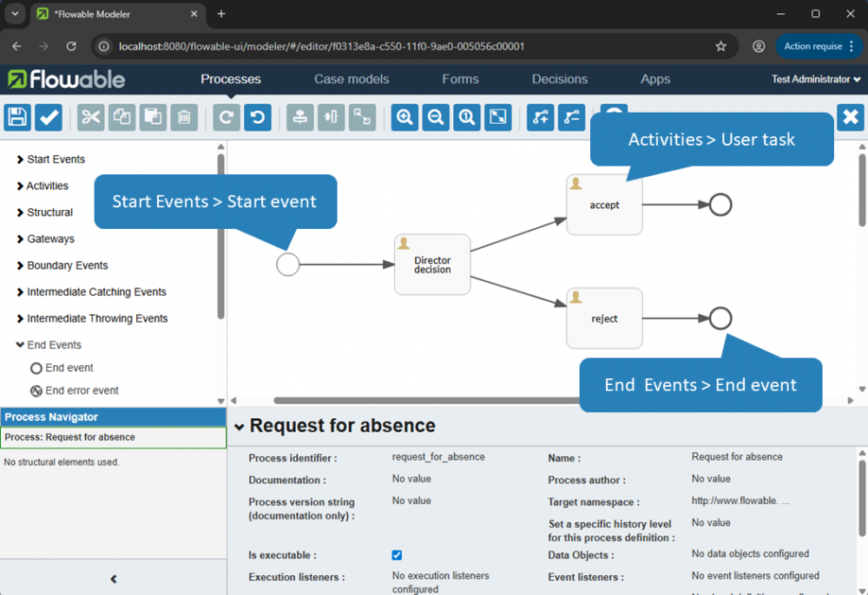868x595 pixels.
Task: Click the zoom out magnifier icon
Action: pyautogui.click(x=436, y=117)
